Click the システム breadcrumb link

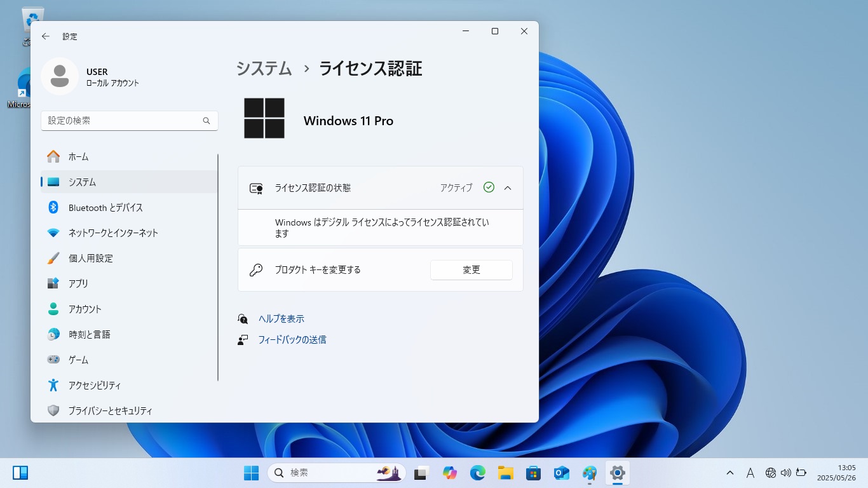(264, 69)
